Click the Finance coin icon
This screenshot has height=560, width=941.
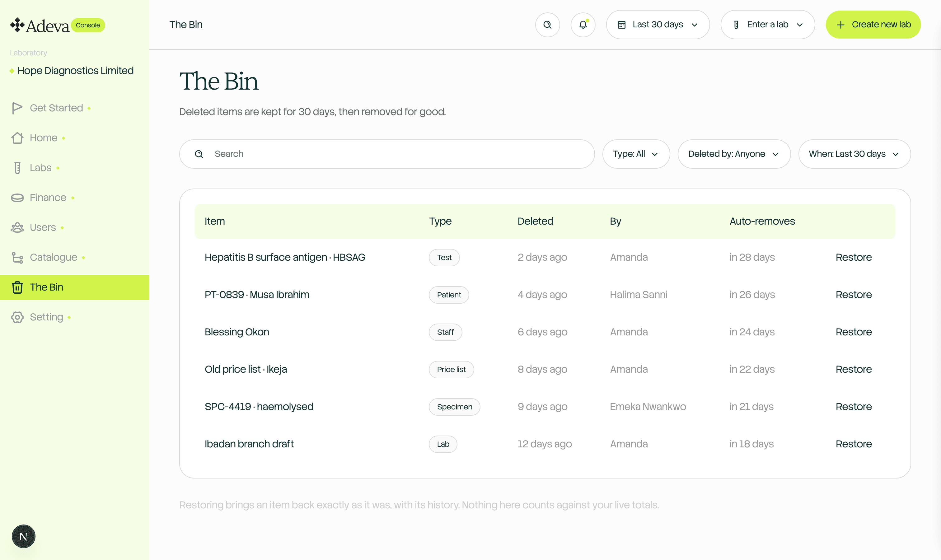17,198
